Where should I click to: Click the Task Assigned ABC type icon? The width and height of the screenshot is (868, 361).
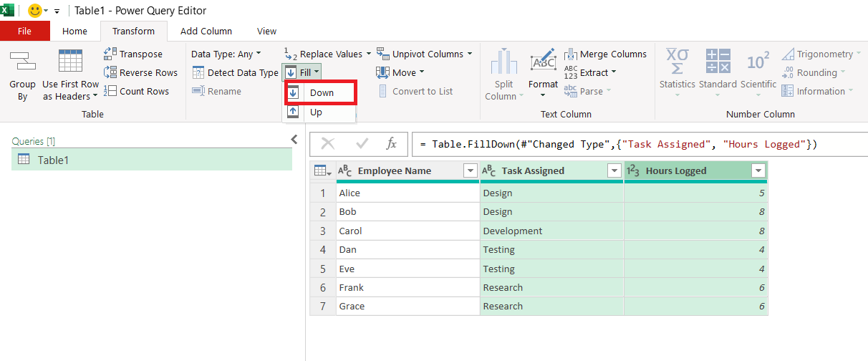(x=489, y=170)
